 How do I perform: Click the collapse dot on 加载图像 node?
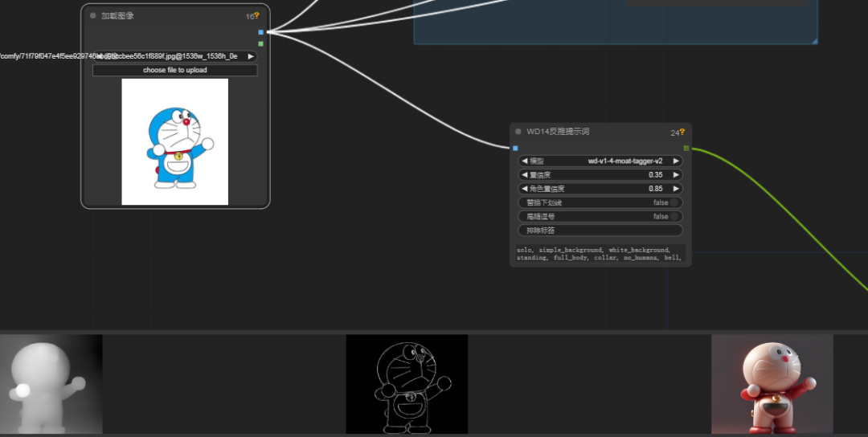pyautogui.click(x=93, y=16)
